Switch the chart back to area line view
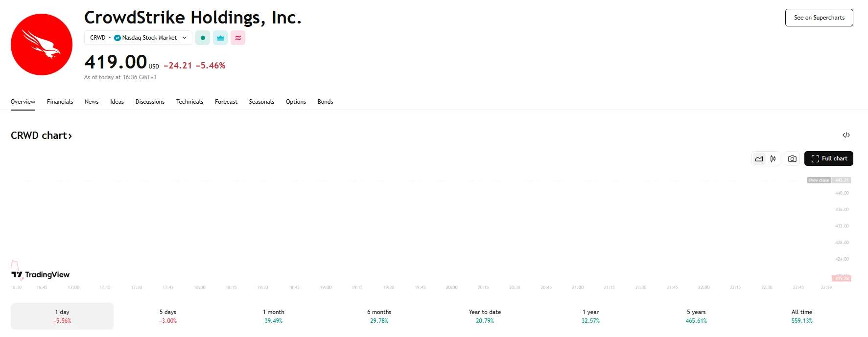 tap(759, 158)
